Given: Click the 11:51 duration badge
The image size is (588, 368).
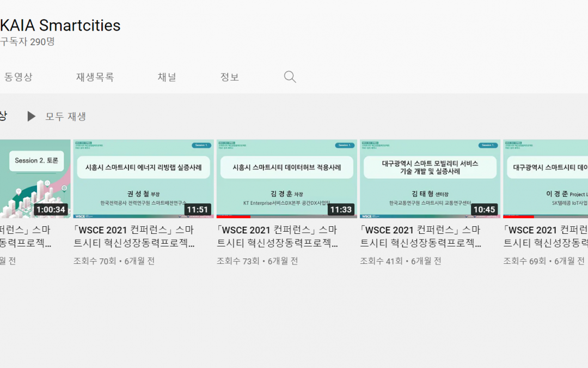Looking at the screenshot, I should (198, 209).
